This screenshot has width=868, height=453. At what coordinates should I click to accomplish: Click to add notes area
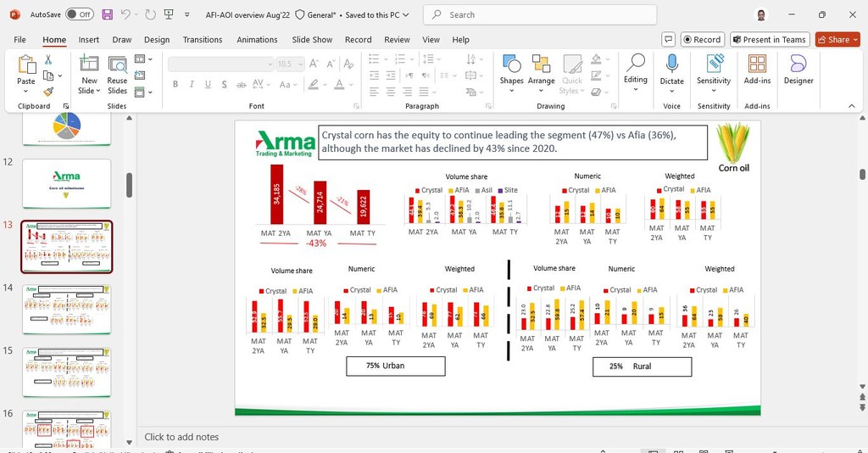(x=181, y=437)
